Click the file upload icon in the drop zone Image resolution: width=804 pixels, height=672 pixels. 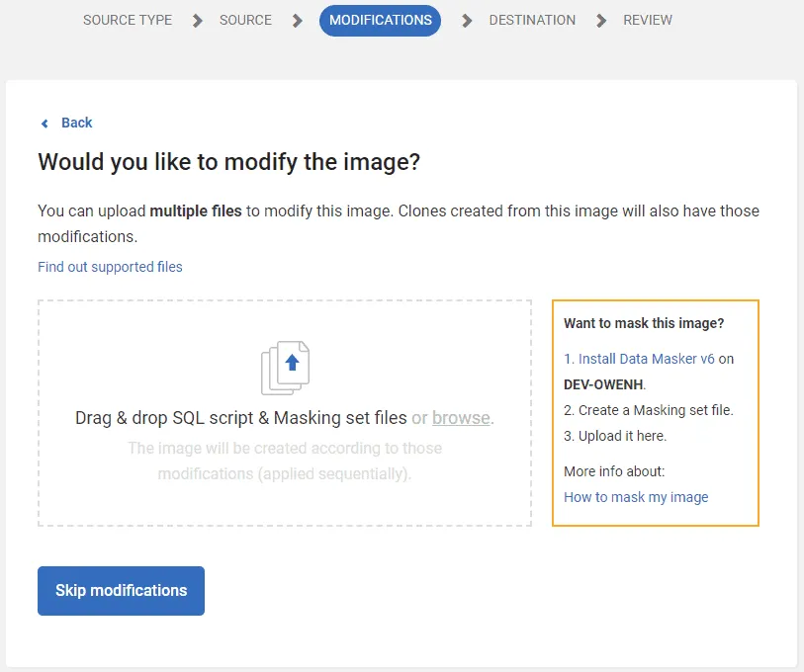[285, 367]
